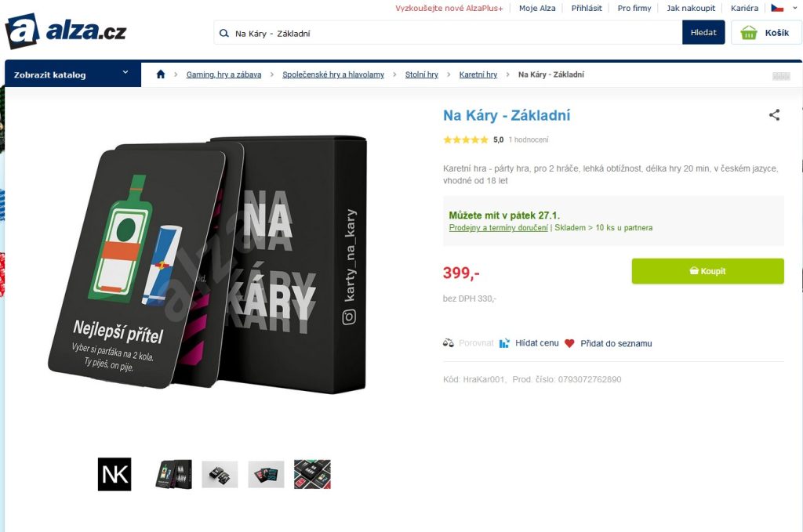Screen dimensions: 803x532
Task: Click the heart icon to add to list
Action: (569, 343)
